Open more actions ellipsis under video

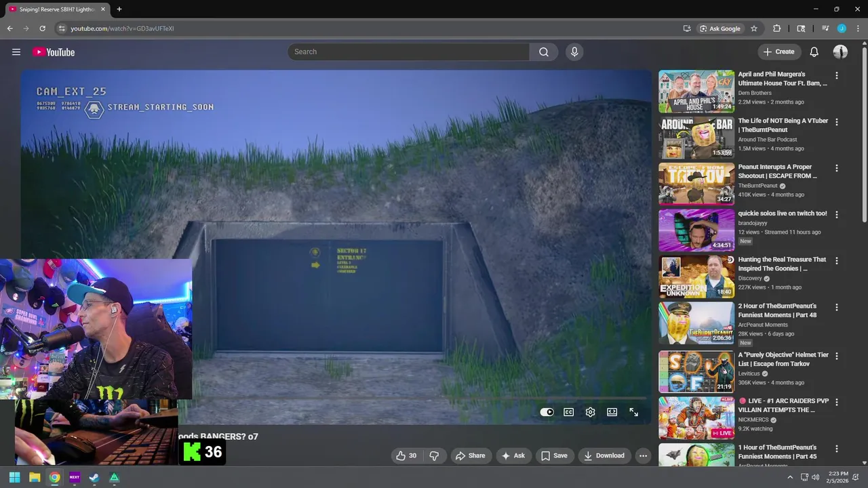click(x=644, y=455)
